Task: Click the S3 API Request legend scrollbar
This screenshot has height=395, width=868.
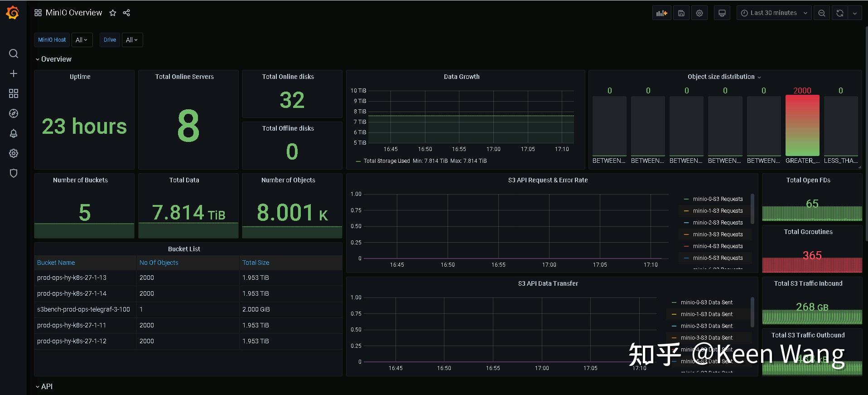Action: (752, 209)
